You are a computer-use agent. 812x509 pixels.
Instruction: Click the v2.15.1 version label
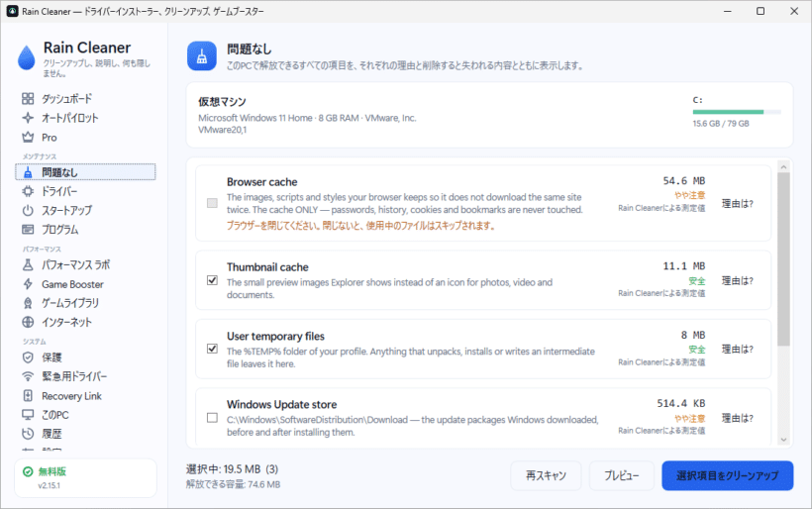coord(49,485)
